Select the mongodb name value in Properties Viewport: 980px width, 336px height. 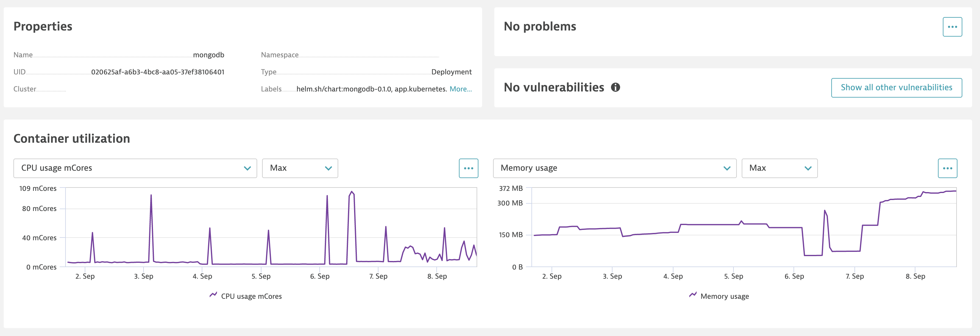208,54
